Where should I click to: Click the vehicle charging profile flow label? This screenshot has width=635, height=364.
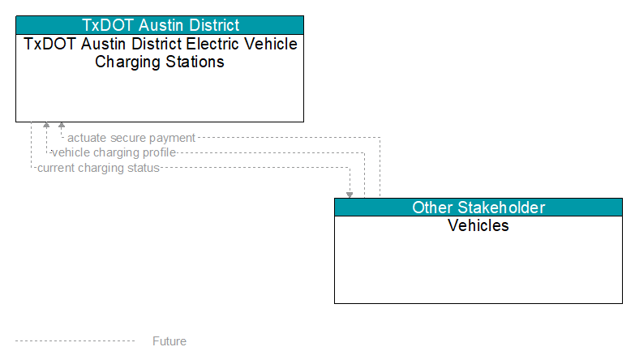pos(114,152)
